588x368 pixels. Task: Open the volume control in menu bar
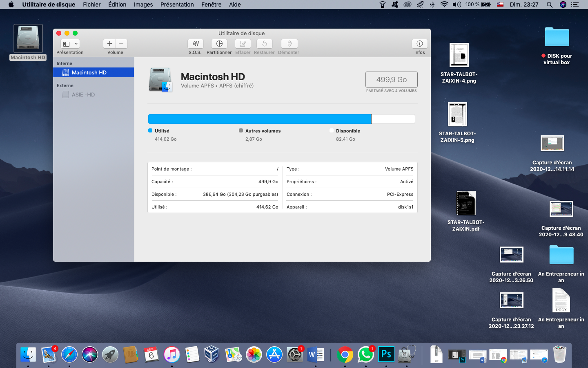point(457,4)
